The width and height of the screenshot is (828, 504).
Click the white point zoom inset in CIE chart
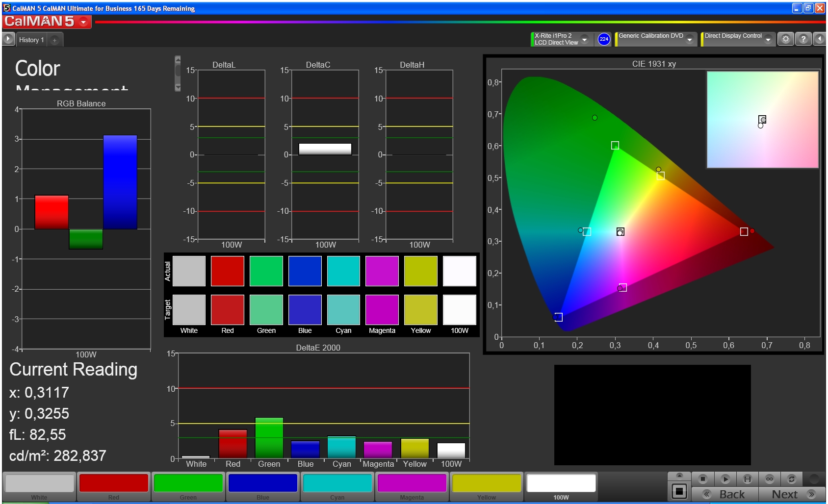(762, 120)
